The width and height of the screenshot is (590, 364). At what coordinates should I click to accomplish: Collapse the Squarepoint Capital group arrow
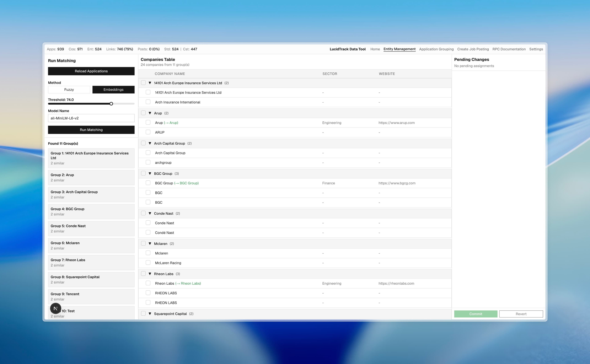click(150, 314)
